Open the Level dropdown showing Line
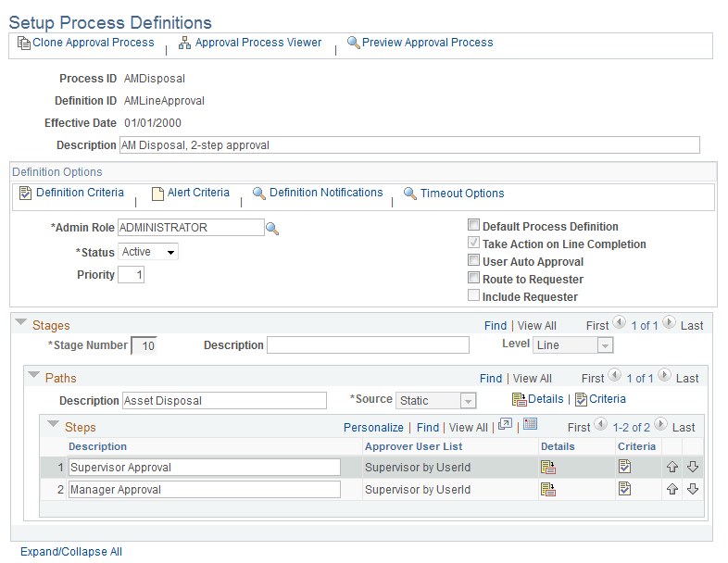This screenshot has height=563, width=728. (x=573, y=345)
